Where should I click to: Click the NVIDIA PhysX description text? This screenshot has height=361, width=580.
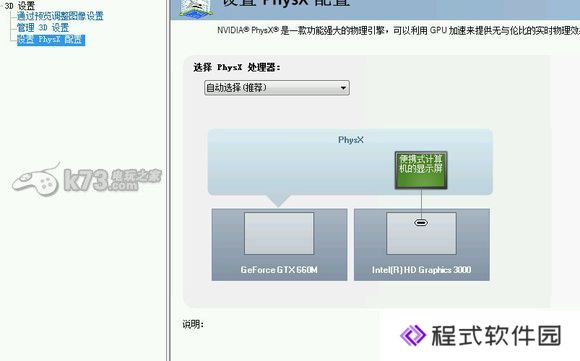coord(398,30)
